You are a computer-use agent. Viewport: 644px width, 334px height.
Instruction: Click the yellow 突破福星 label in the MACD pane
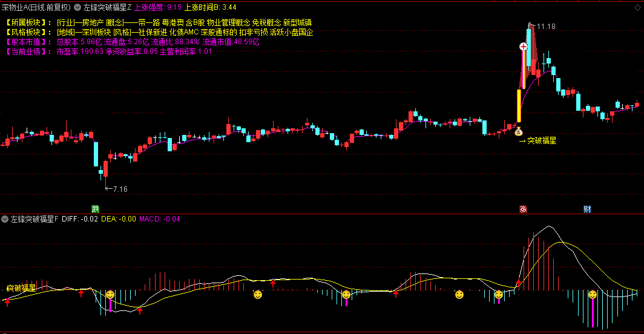[x=21, y=289]
